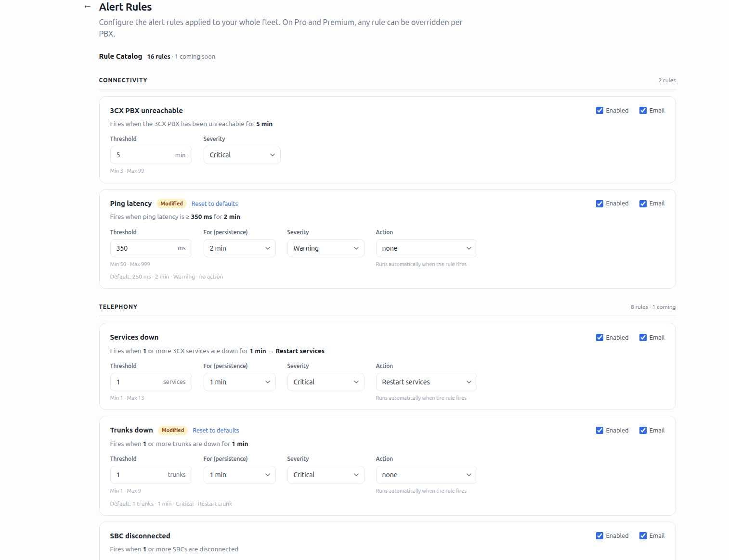Toggle Enabled for SBC disconnected rule

click(x=599, y=536)
